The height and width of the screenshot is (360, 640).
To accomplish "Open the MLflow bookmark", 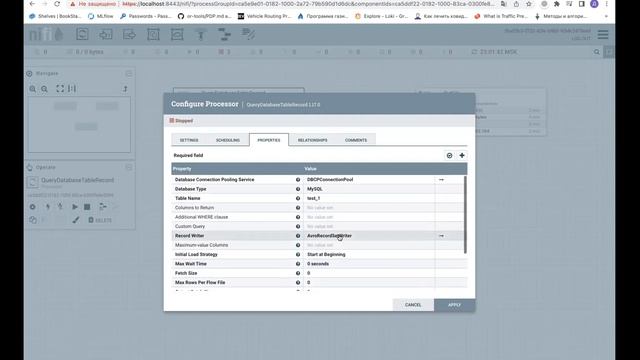I will click(x=100, y=16).
